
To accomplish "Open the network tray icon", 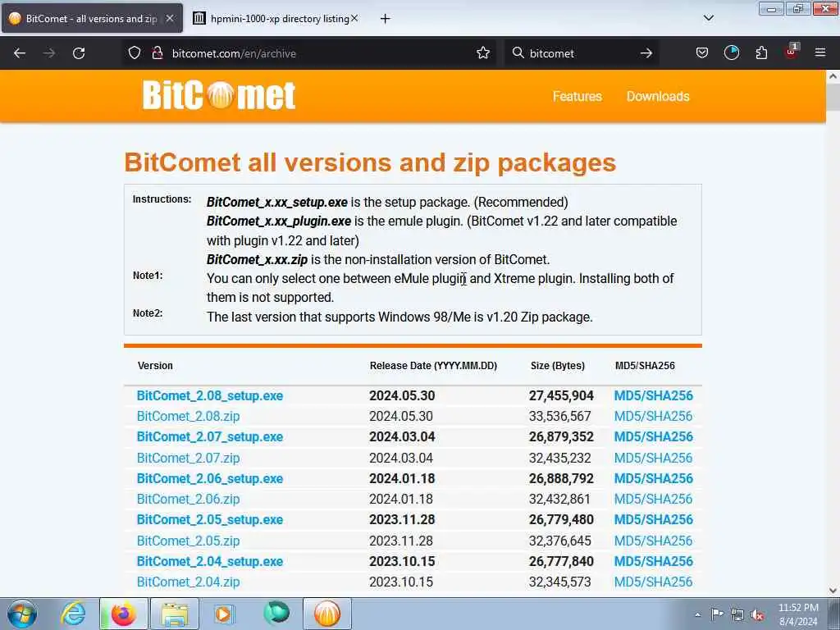I will point(737,614).
